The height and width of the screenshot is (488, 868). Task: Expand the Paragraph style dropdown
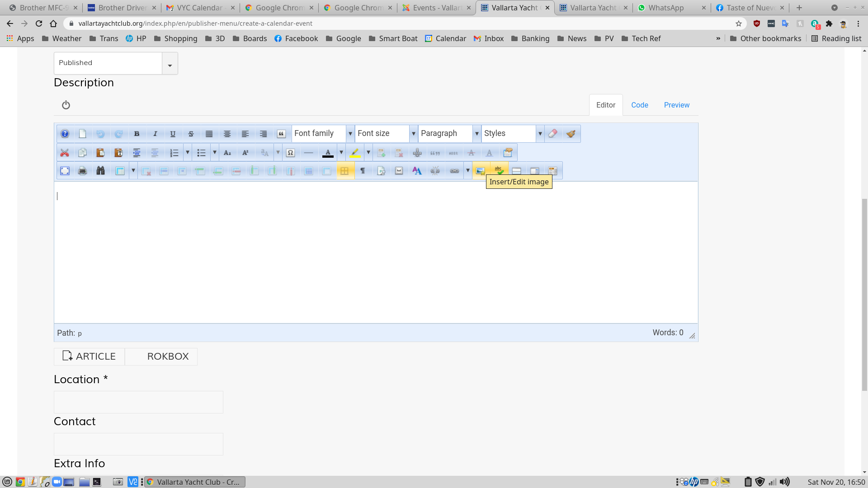tap(477, 133)
